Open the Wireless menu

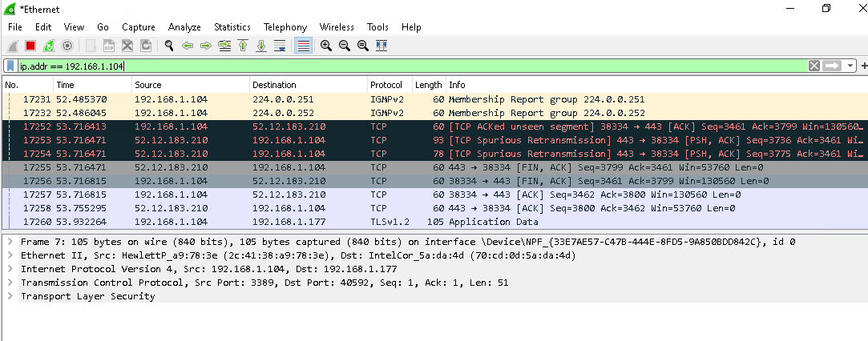[x=337, y=27]
